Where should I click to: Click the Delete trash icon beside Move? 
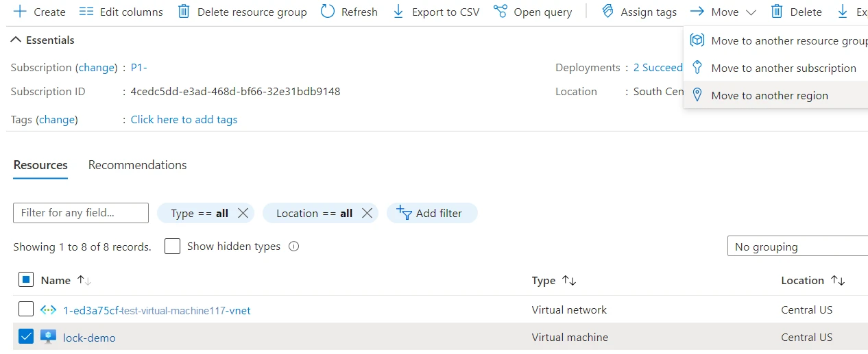point(777,12)
